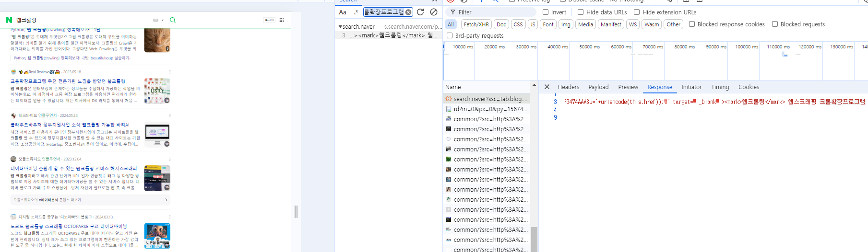This screenshot has width=868, height=252.
Task: Open the three-dot menu on the 모들스튜디오 post
Action: (170, 159)
